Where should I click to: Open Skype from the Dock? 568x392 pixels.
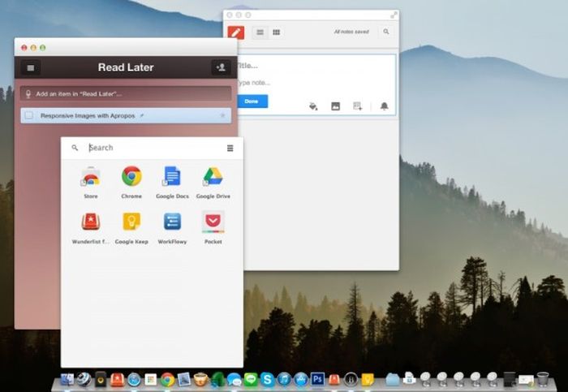tap(267, 380)
